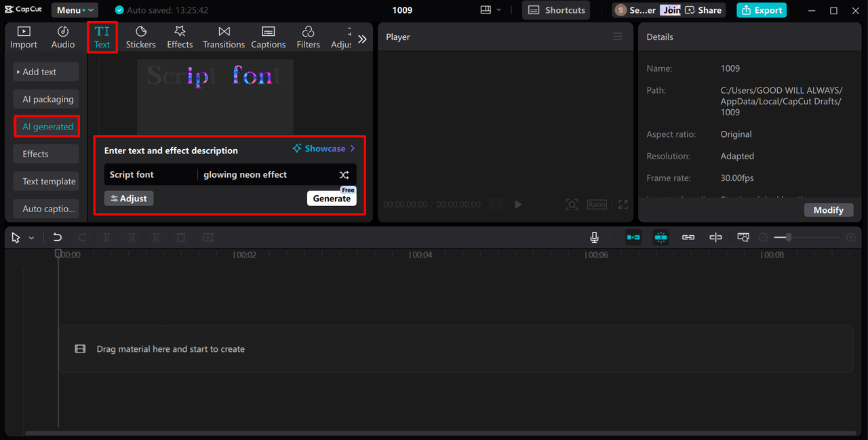Zoom out the timeline with minus icon
Image resolution: width=868 pixels, height=440 pixels.
click(764, 237)
